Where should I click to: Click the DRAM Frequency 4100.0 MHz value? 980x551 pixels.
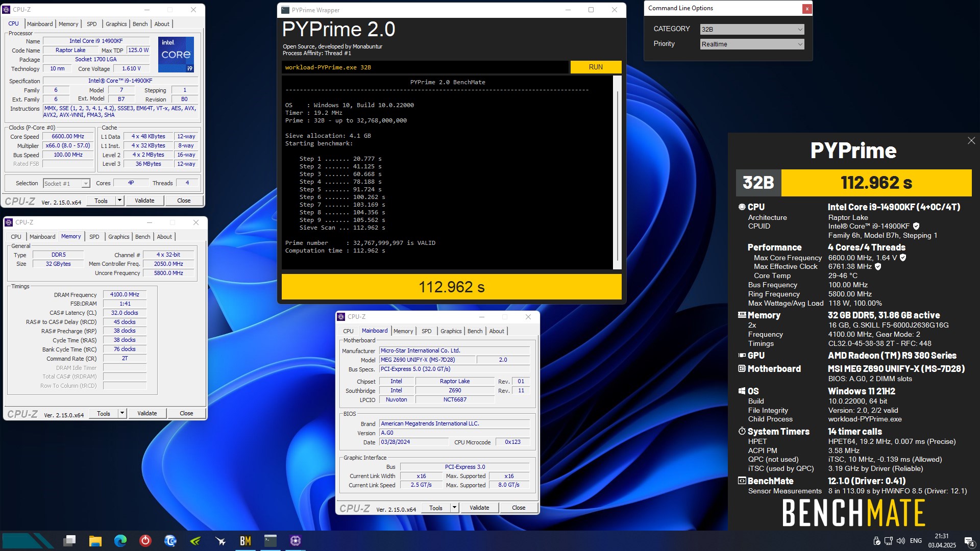point(125,295)
